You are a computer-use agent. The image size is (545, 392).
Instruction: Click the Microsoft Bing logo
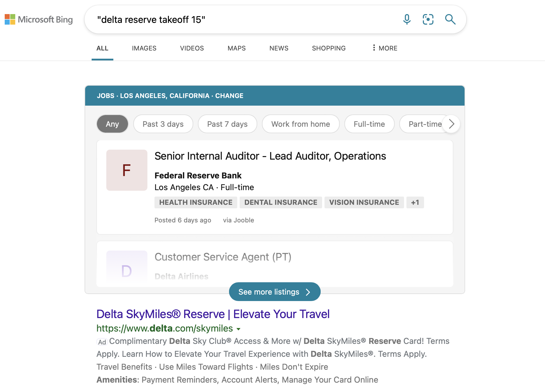(x=39, y=20)
